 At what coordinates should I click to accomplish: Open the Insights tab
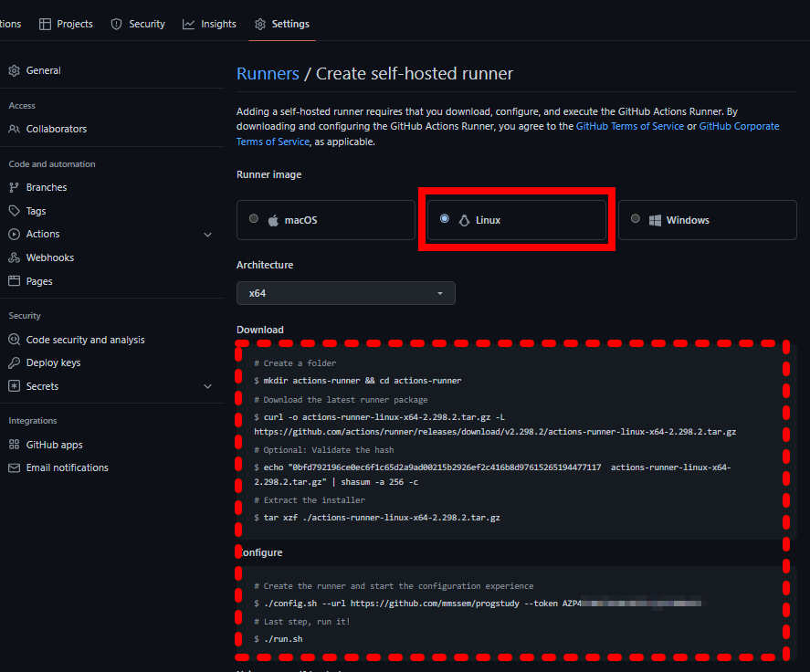[x=209, y=25]
